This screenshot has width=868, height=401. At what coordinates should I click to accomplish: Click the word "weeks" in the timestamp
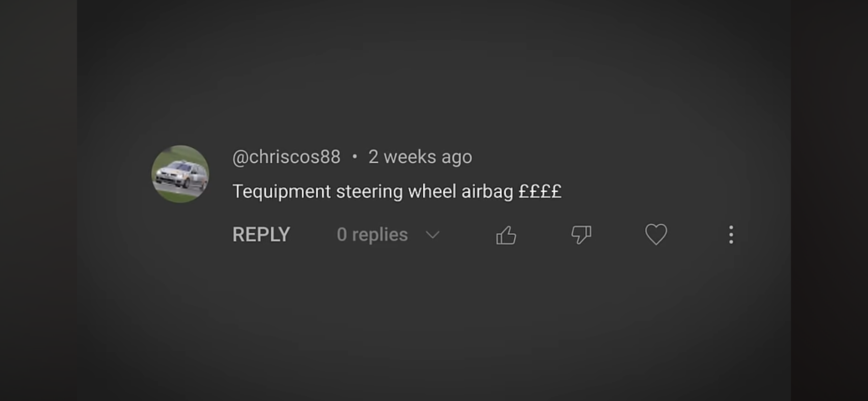point(410,157)
